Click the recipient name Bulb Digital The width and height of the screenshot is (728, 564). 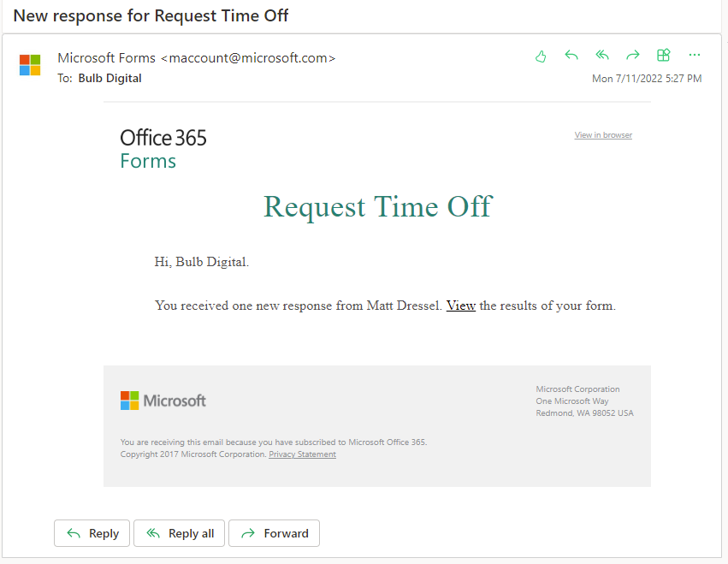[x=109, y=79]
